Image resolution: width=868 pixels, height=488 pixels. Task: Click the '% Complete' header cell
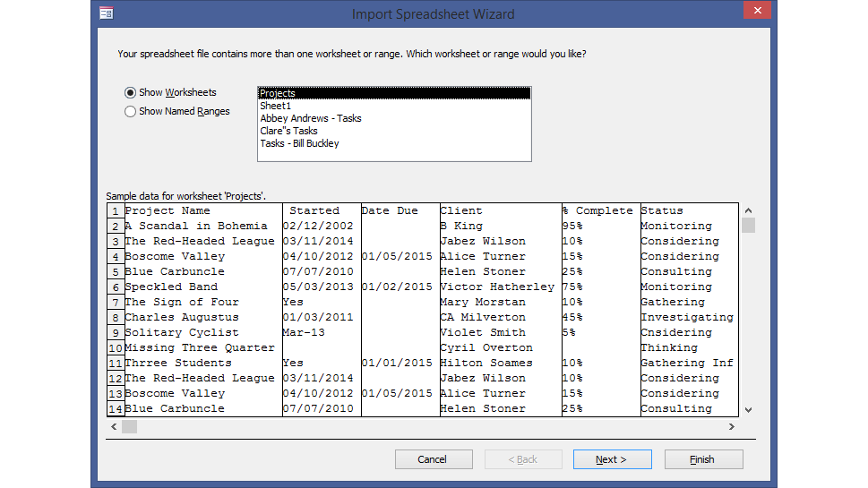[x=601, y=210]
